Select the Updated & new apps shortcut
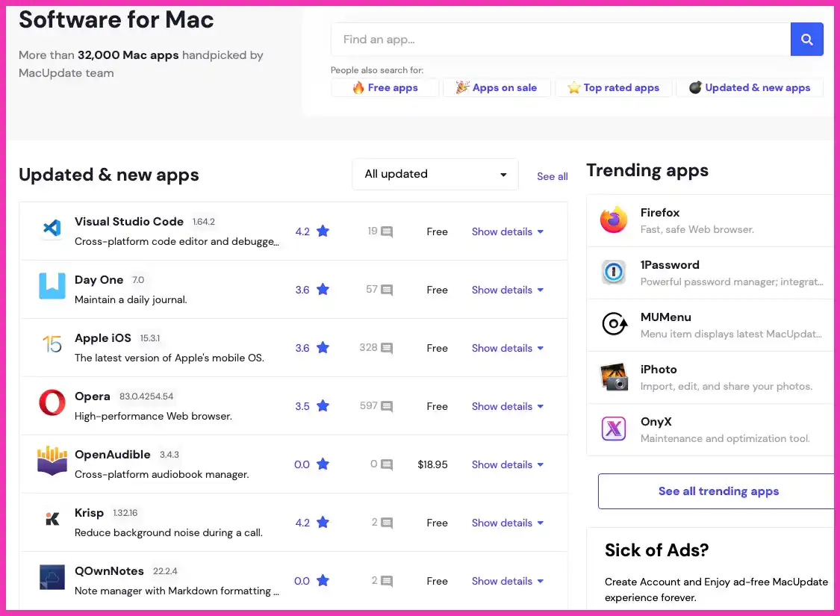Image resolution: width=840 pixels, height=616 pixels. [750, 88]
